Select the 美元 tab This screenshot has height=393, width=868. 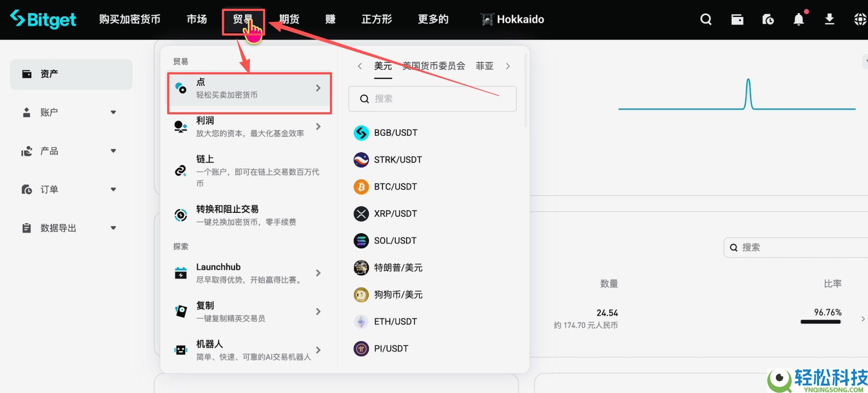[x=383, y=66]
